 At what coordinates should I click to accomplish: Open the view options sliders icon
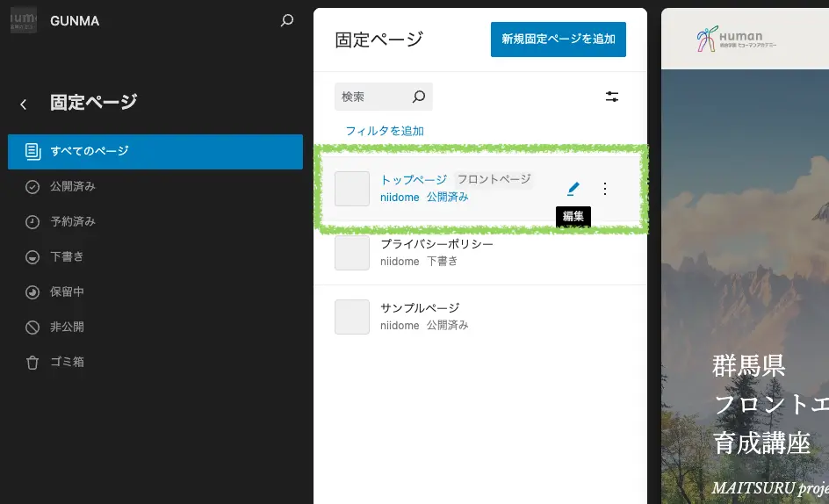(612, 97)
